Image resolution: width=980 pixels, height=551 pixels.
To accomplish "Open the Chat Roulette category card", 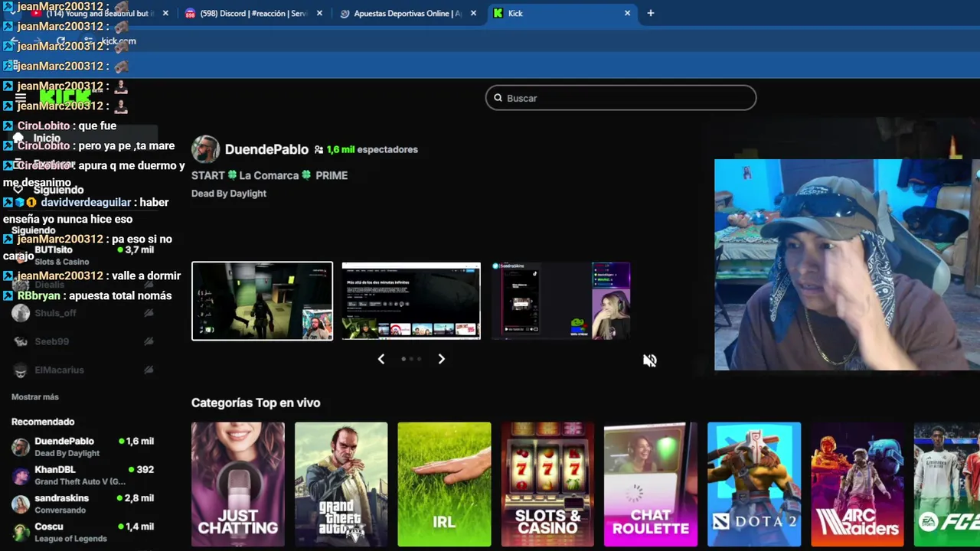I will [x=651, y=484].
